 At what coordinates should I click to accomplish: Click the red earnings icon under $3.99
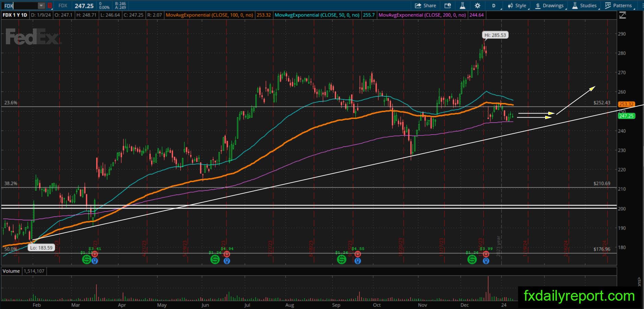[486, 254]
